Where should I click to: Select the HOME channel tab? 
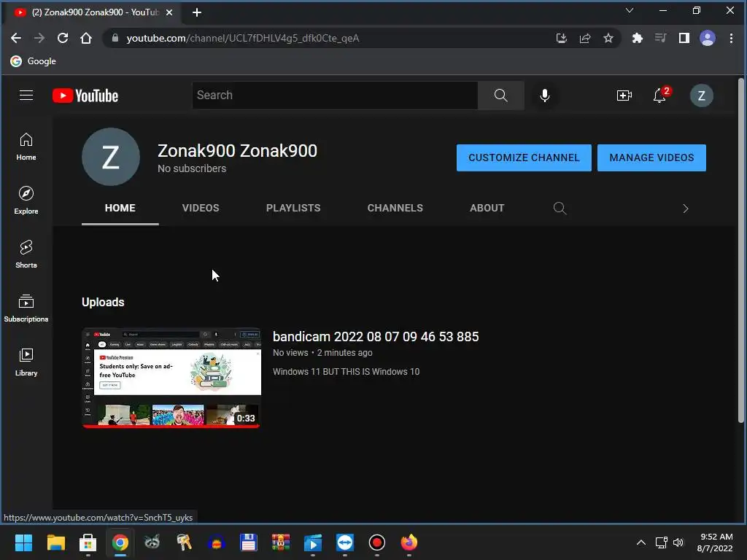pyautogui.click(x=120, y=208)
